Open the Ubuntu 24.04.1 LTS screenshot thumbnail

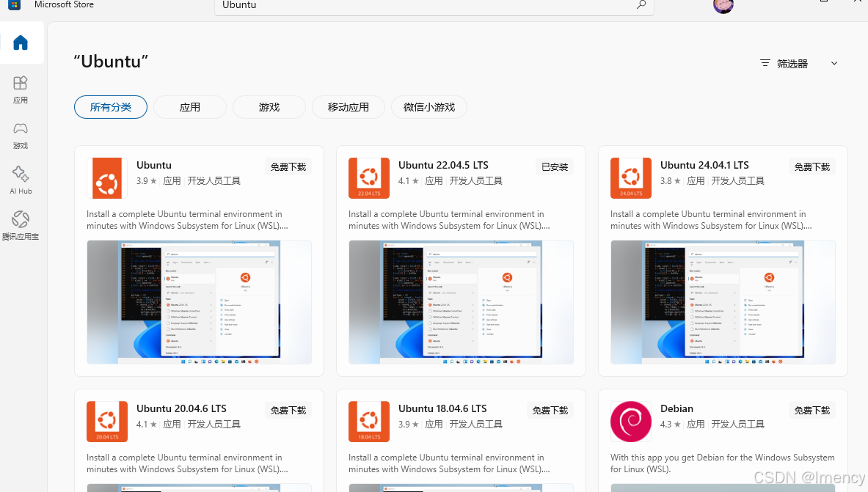pyautogui.click(x=723, y=302)
